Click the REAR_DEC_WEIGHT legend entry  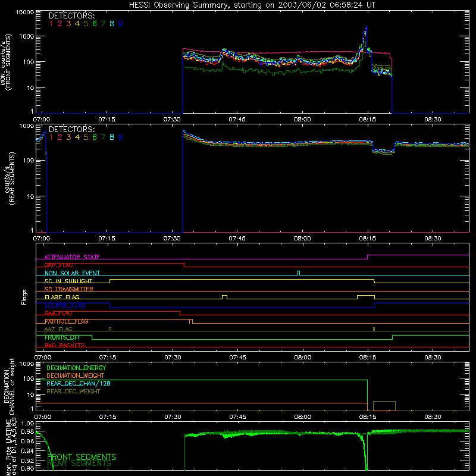(73, 392)
